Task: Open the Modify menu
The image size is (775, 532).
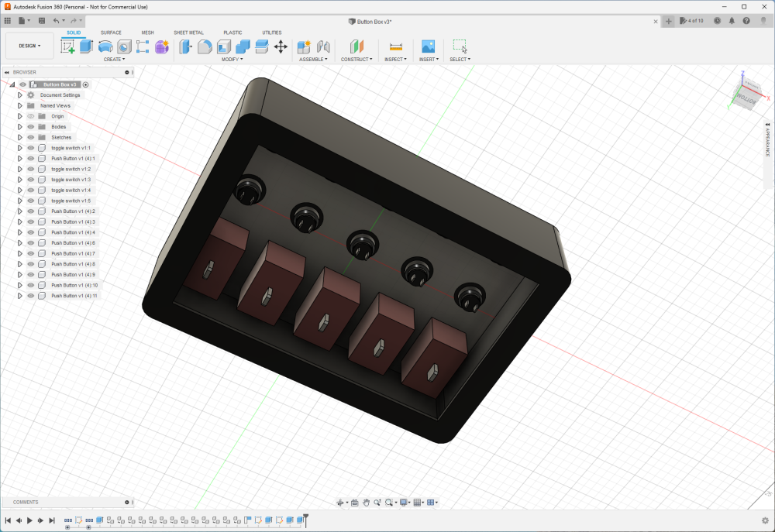Action: point(232,60)
